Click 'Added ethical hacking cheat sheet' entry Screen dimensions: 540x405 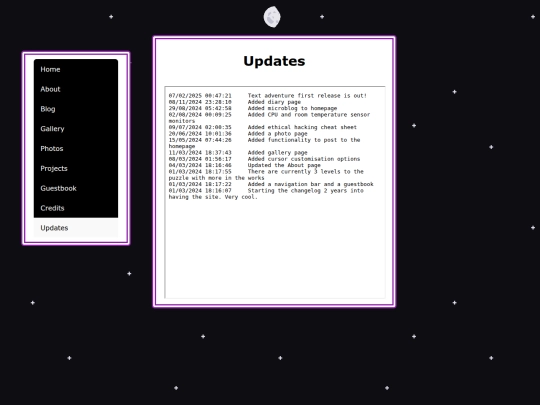(x=302, y=127)
